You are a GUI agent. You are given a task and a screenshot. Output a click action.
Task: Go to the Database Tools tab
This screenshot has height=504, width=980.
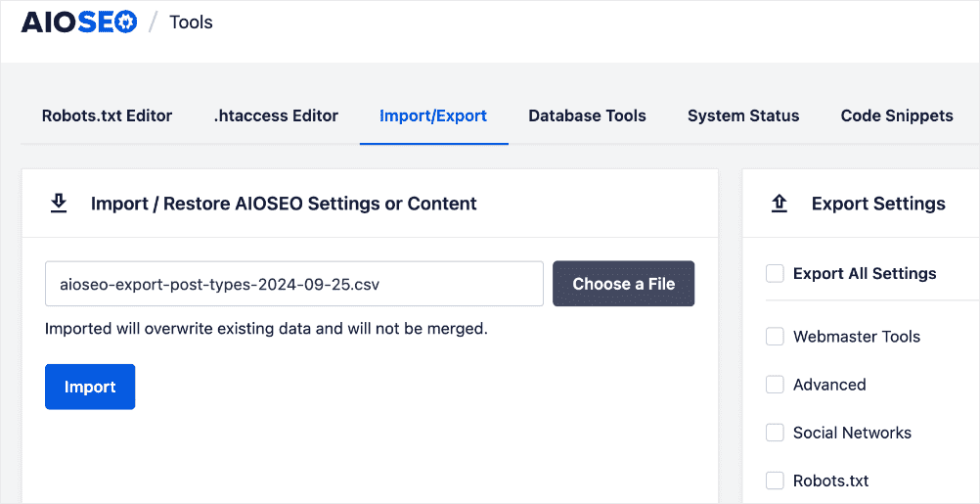[x=588, y=115]
